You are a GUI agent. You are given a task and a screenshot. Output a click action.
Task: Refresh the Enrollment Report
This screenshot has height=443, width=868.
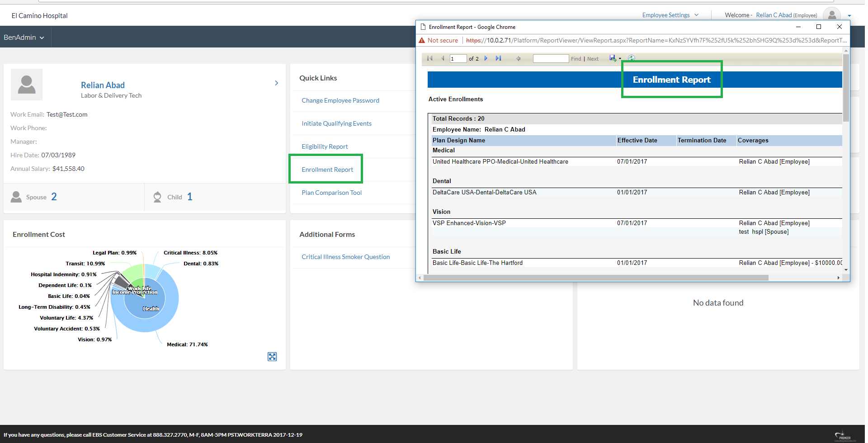[632, 58]
